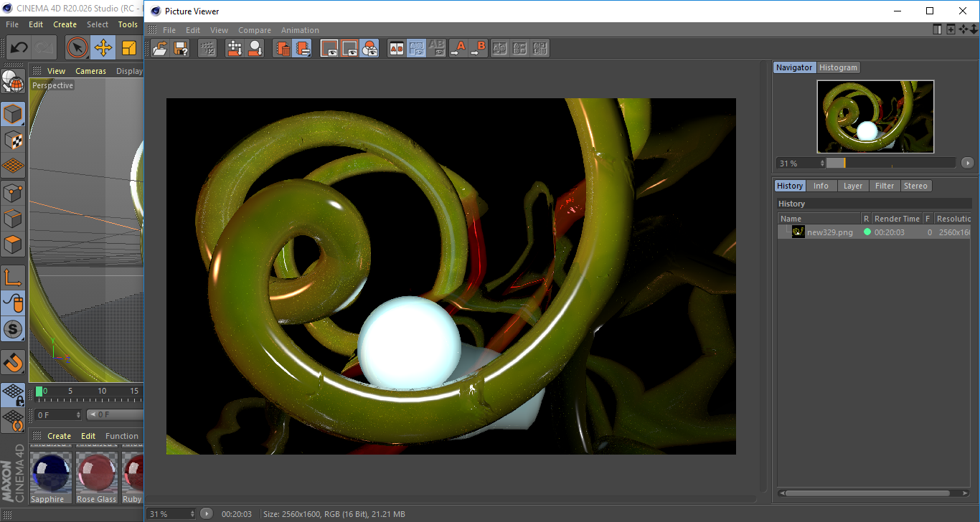
Task: Click Swap A/B icon in toolbar
Action: pyautogui.click(x=500, y=48)
